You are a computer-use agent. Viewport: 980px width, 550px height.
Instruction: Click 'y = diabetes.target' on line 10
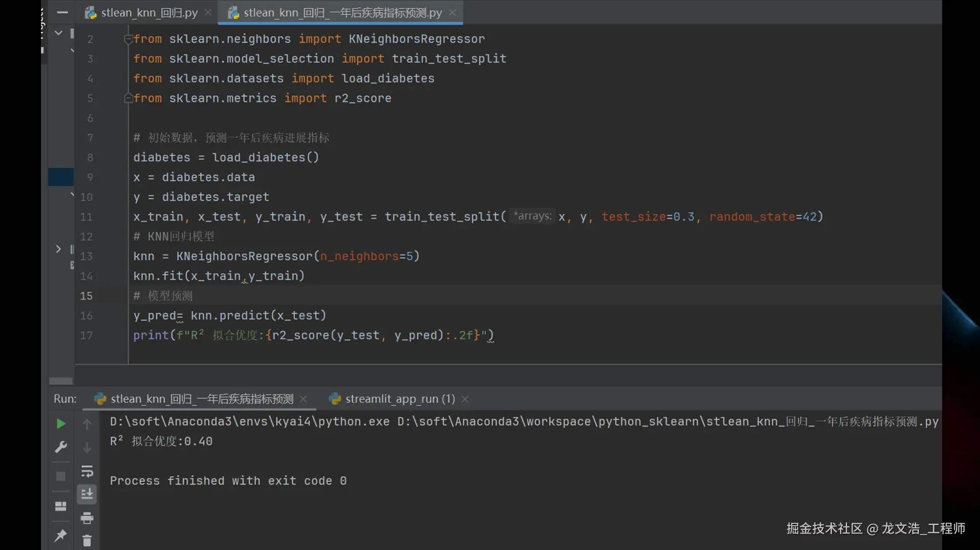pos(201,197)
